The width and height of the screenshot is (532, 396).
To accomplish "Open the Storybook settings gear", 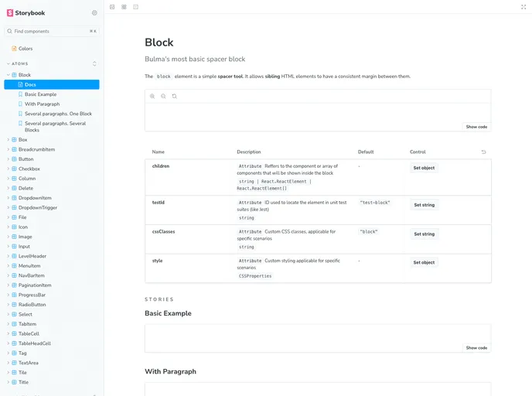I will 94,12.
